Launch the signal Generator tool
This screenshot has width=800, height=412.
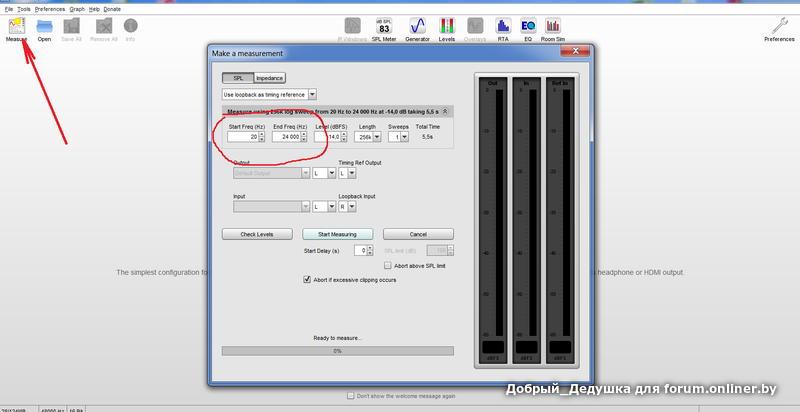point(417,25)
